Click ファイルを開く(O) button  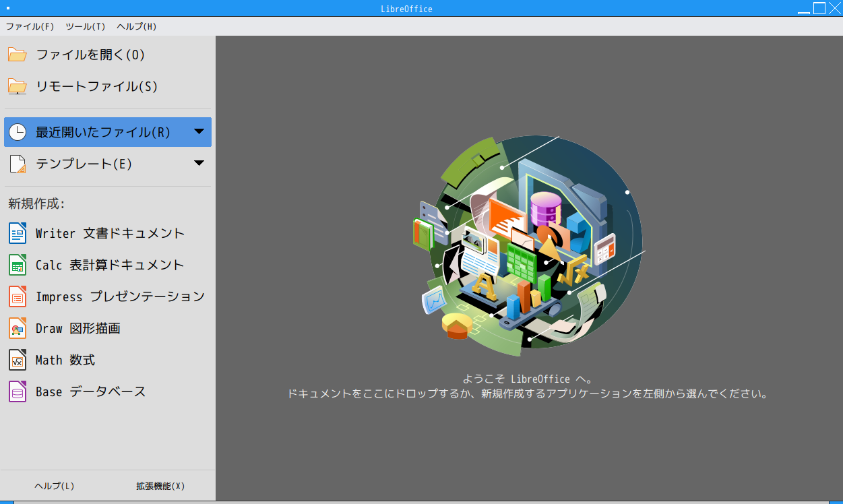coord(108,55)
